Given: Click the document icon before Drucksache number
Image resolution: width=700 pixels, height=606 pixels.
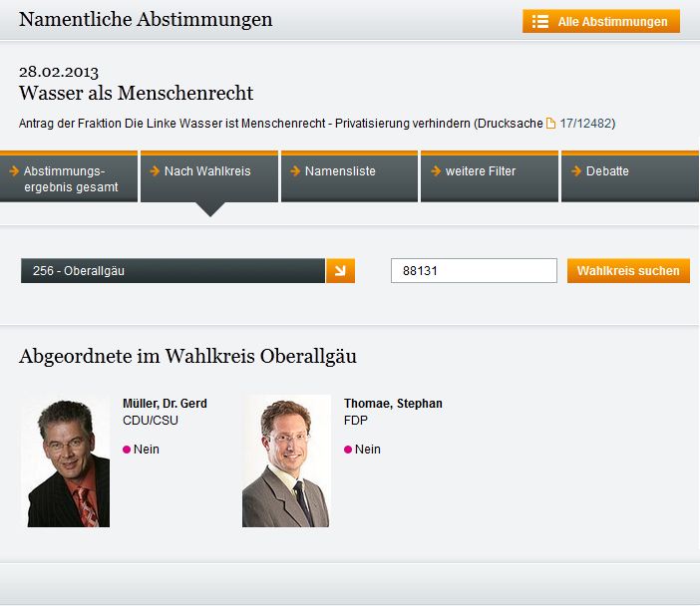Looking at the screenshot, I should click(550, 124).
